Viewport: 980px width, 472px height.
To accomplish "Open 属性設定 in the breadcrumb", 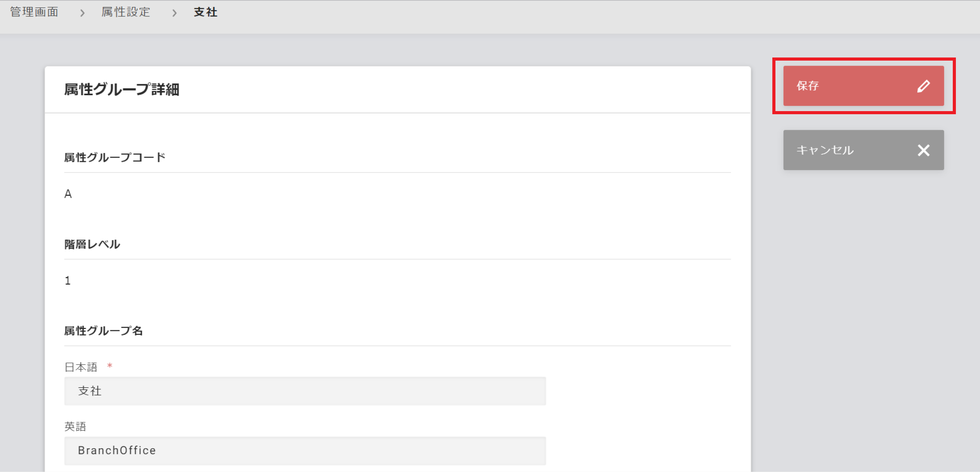I will click(126, 12).
